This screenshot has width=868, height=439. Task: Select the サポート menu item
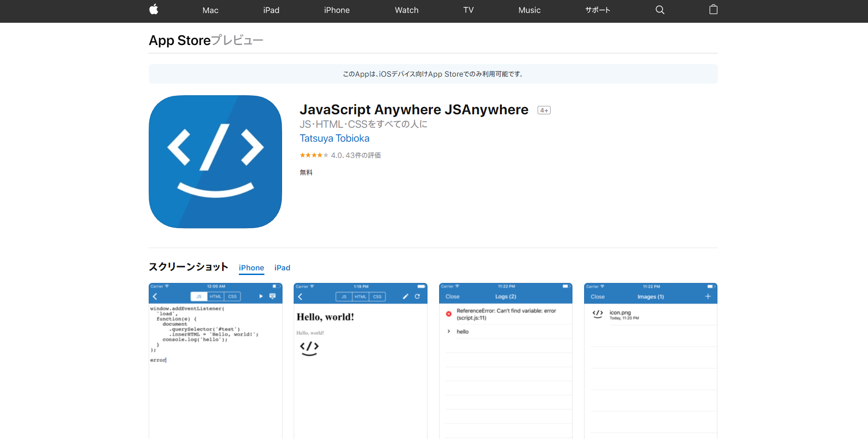pos(597,10)
